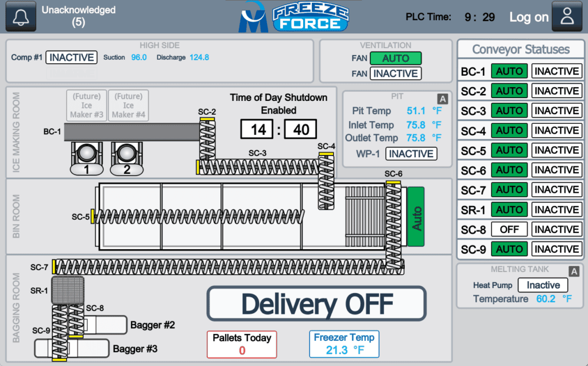The width and height of the screenshot is (588, 366).
Task: Click the bin rake grille graphic
Action: pos(365,216)
